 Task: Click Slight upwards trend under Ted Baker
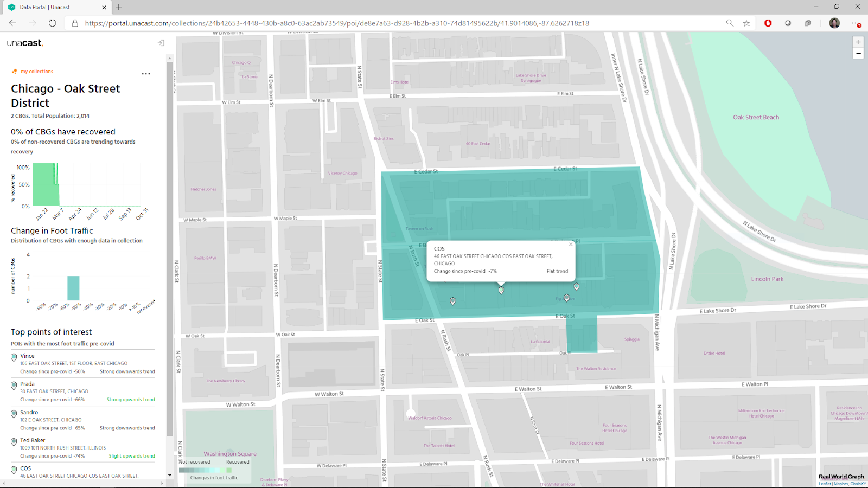[x=132, y=456]
